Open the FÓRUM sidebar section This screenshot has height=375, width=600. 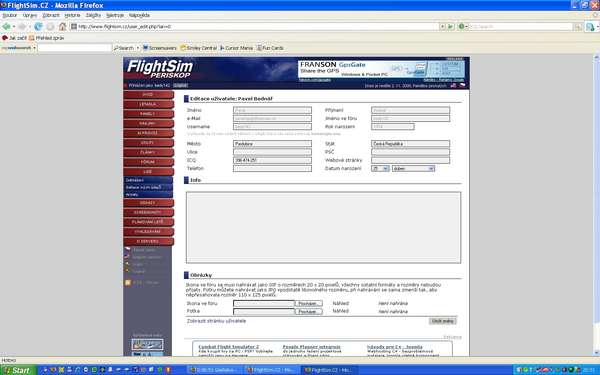tap(148, 162)
